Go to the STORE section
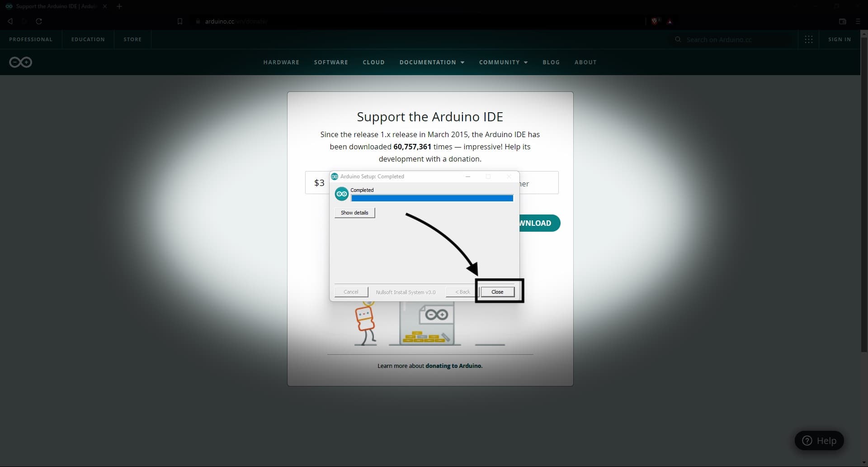 coord(132,39)
